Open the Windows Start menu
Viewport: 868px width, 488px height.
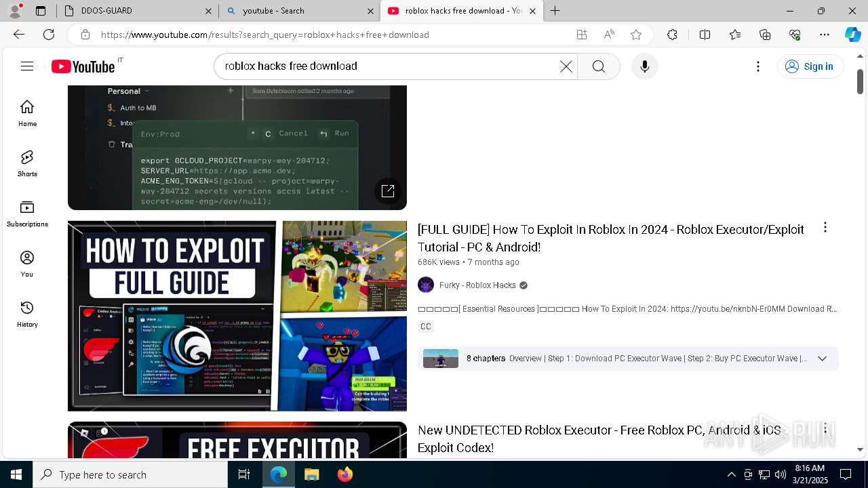point(16,474)
